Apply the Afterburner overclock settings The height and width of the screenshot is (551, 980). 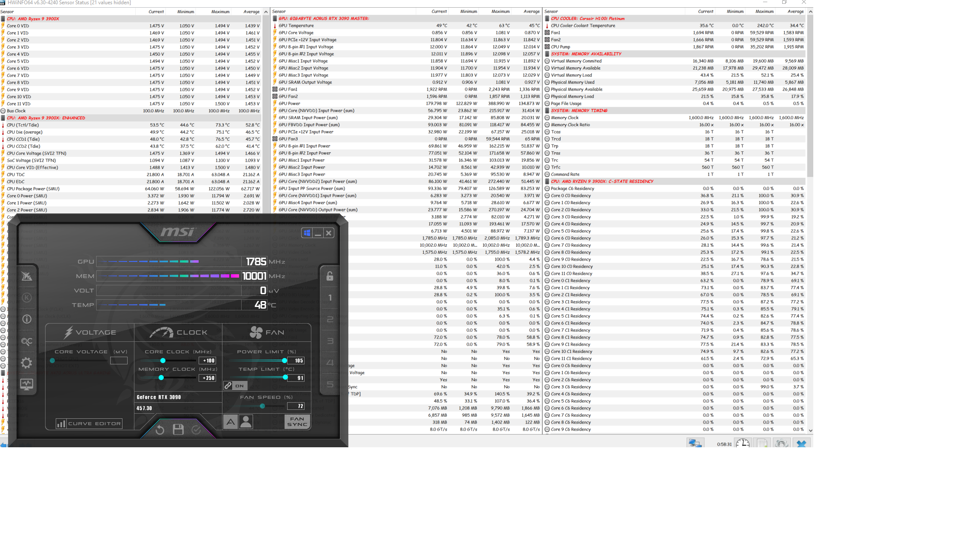[196, 430]
